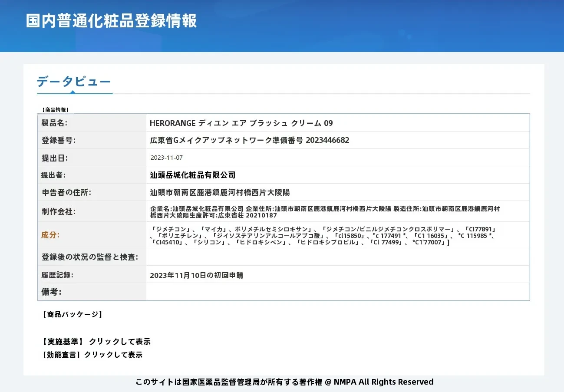Click the 製品名 row label
The height and width of the screenshot is (392, 564).
click(x=55, y=123)
